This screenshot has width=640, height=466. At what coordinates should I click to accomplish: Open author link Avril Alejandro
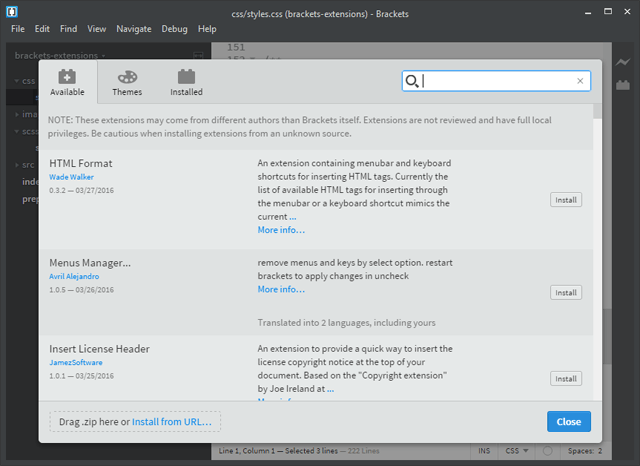point(74,276)
